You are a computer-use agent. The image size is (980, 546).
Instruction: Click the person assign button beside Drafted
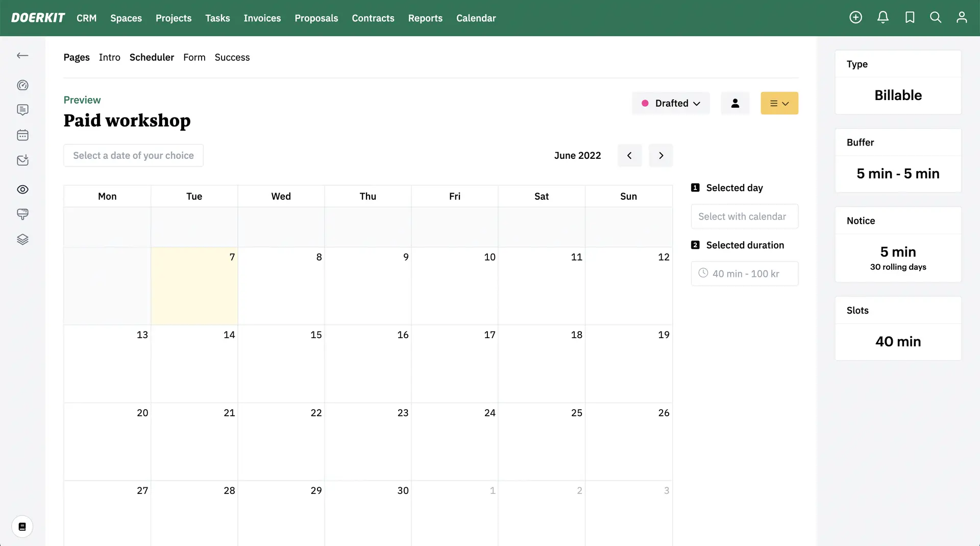click(734, 103)
